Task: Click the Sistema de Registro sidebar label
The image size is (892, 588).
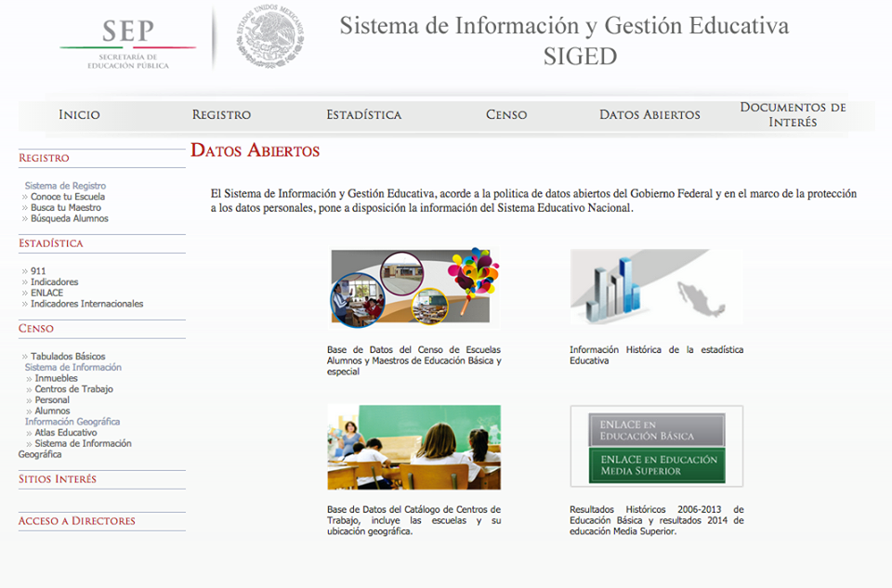Action: point(65,186)
